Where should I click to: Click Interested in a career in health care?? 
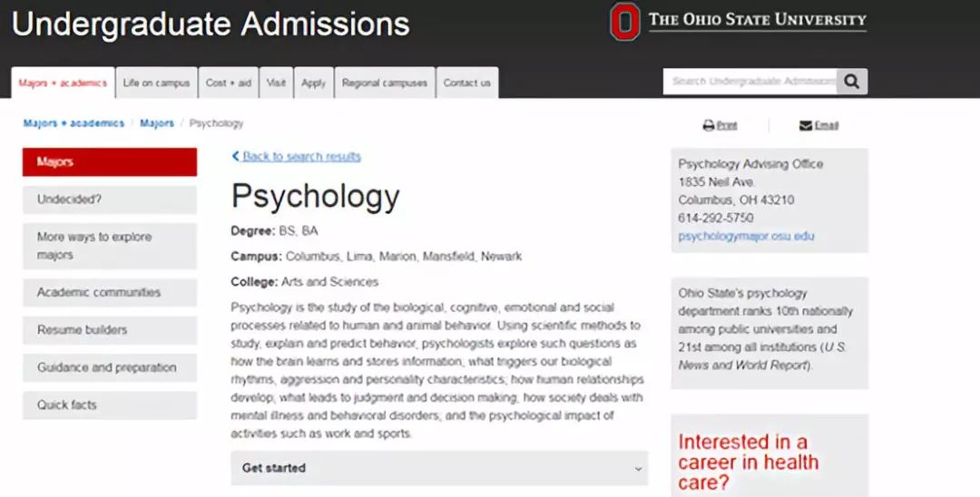click(x=748, y=462)
